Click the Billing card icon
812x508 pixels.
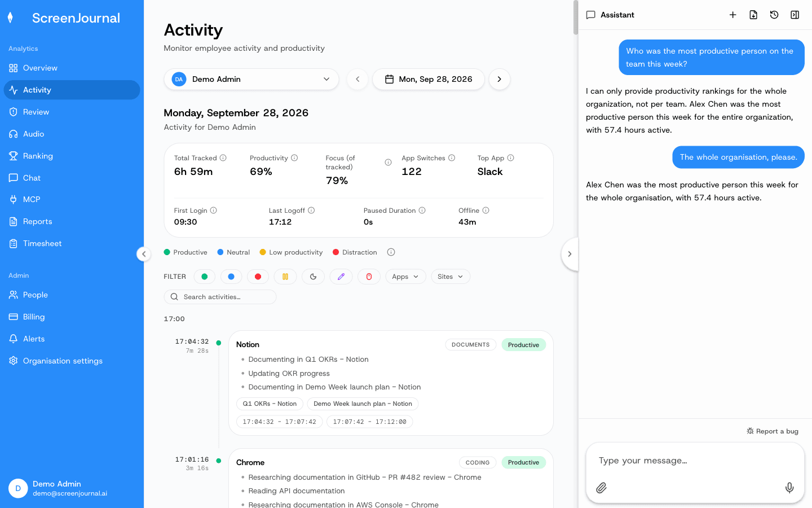coord(14,317)
